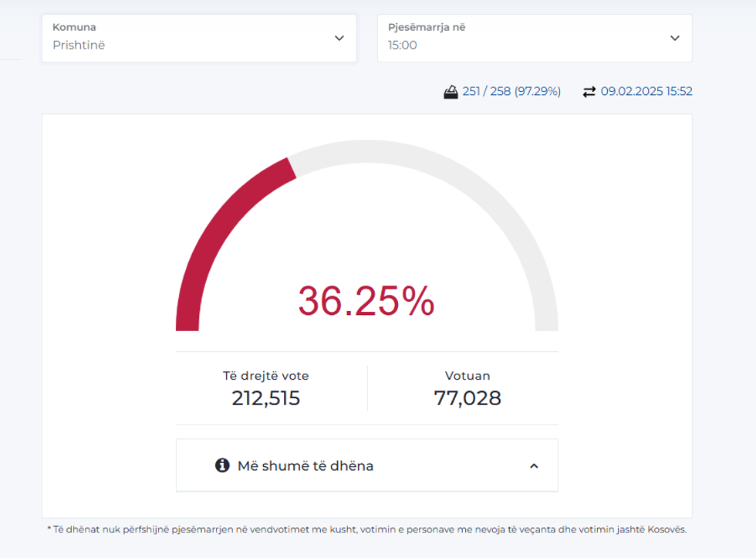Click the ballot box icon beside 251 / 258
The height and width of the screenshot is (558, 756).
pyautogui.click(x=451, y=92)
